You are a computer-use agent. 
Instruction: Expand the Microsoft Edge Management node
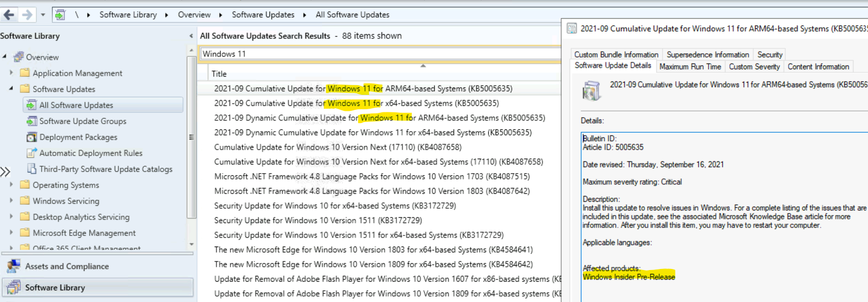pos(11,232)
